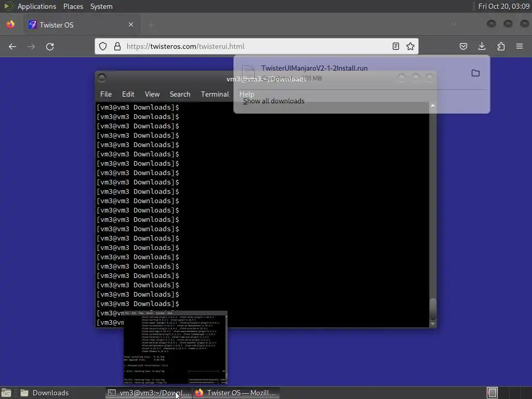Click show desktop icon in taskbar
The height and width of the screenshot is (399, 532).
click(6, 393)
